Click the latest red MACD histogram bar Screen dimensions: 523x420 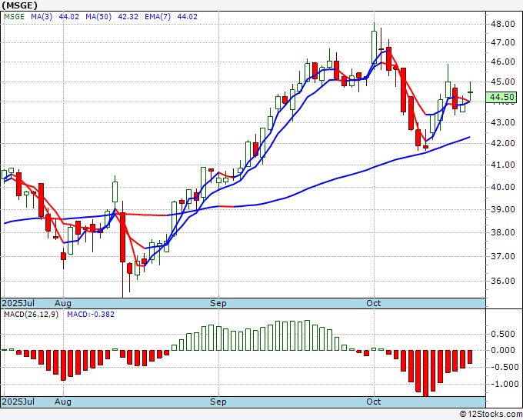[x=470, y=357]
